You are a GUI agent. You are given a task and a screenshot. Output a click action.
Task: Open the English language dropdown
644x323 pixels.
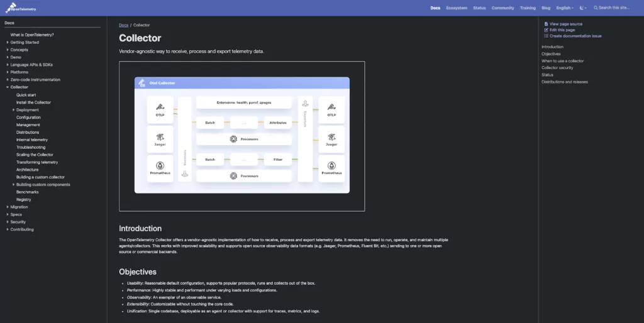point(565,8)
